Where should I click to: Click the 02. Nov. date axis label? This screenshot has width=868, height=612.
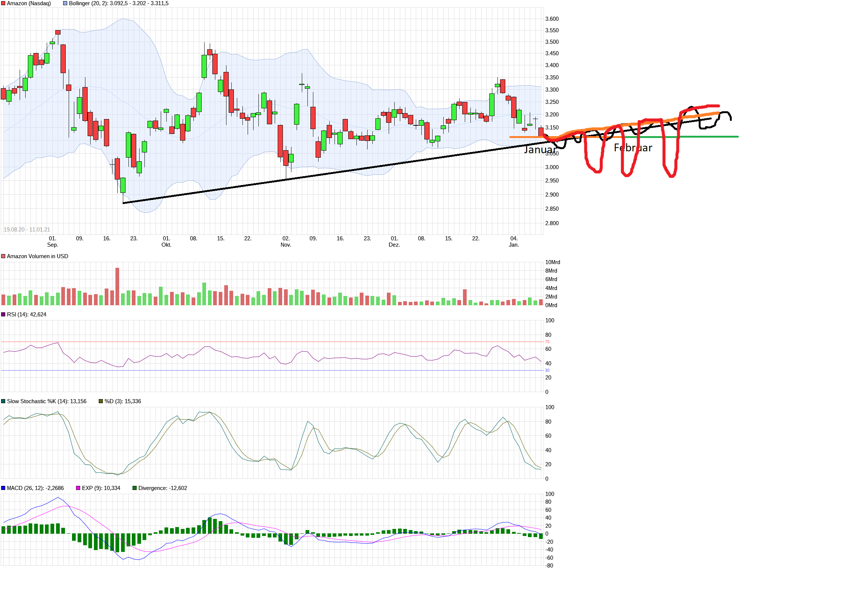click(x=286, y=242)
